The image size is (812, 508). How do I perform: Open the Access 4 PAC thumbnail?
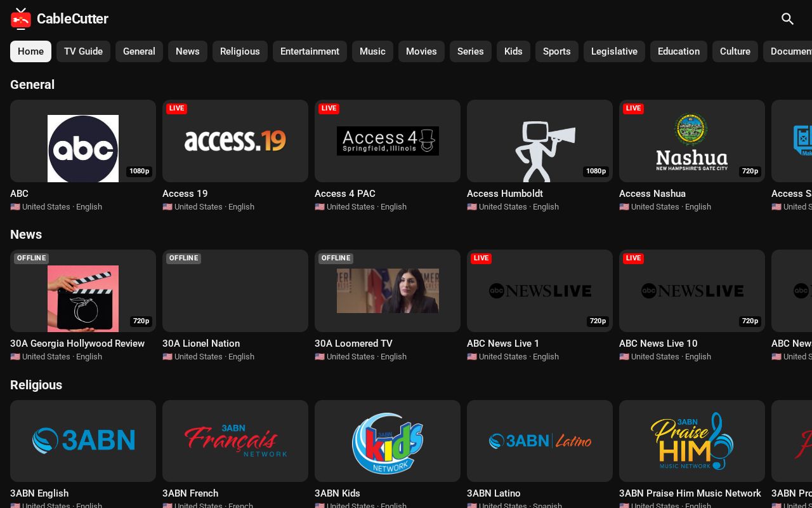(388, 141)
